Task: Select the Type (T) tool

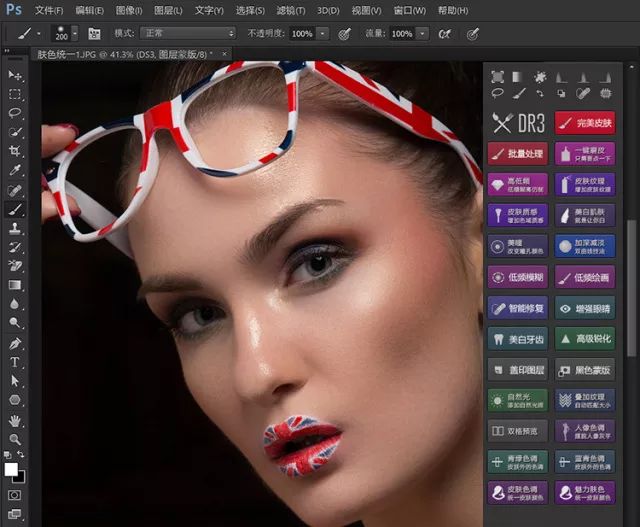Action: tap(15, 361)
